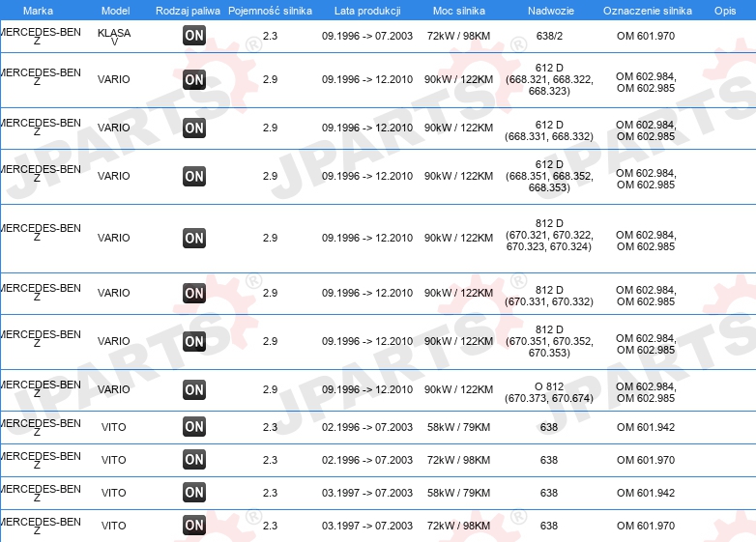756x542 pixels.
Task: Click the Nadwozie column header
Action: pyautogui.click(x=551, y=11)
